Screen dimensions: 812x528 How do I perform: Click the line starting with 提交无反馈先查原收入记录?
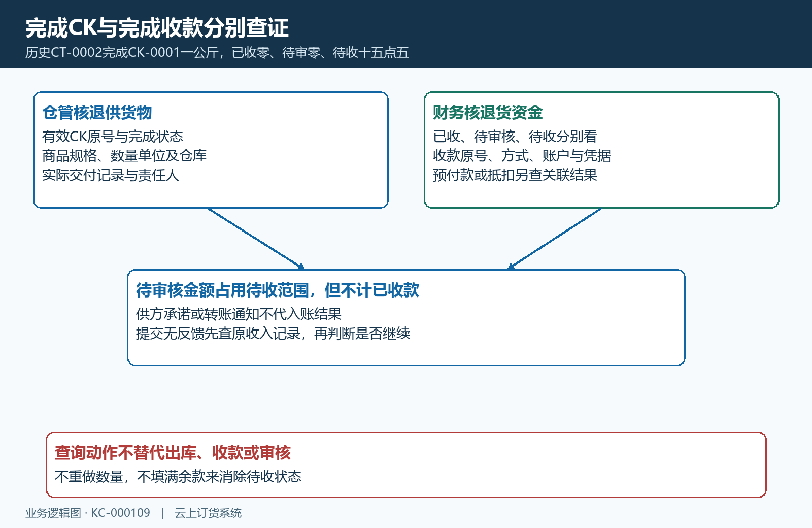click(273, 334)
